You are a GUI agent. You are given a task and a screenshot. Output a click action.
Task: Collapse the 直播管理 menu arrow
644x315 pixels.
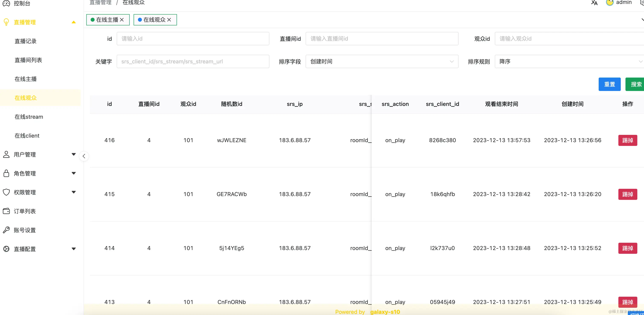(73, 22)
